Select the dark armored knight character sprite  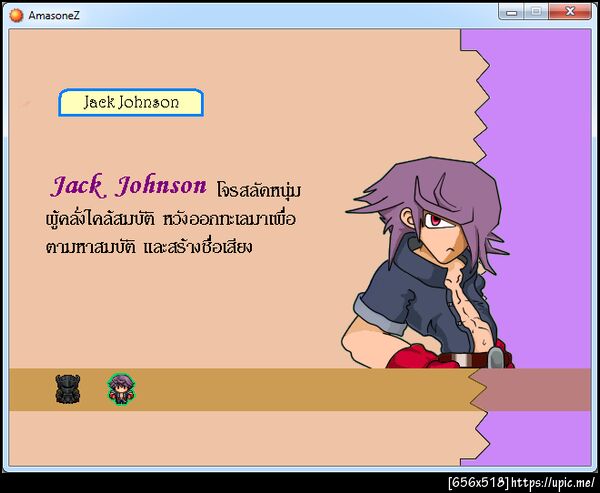[x=68, y=389]
